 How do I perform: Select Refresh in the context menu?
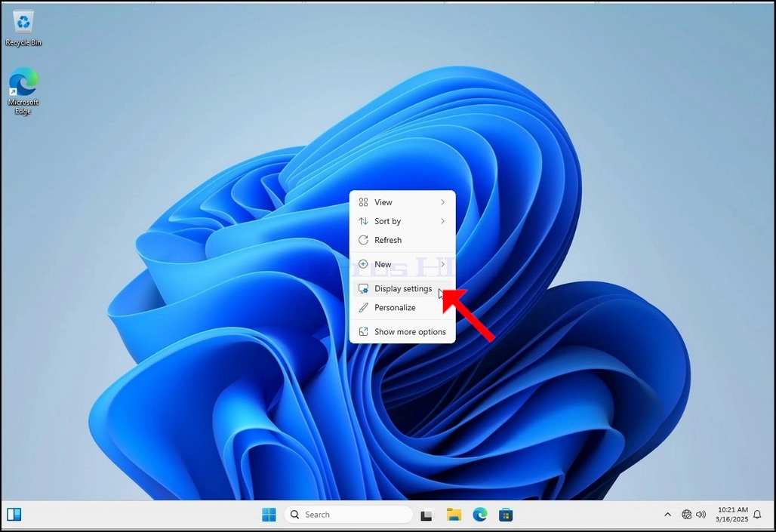(x=402, y=240)
